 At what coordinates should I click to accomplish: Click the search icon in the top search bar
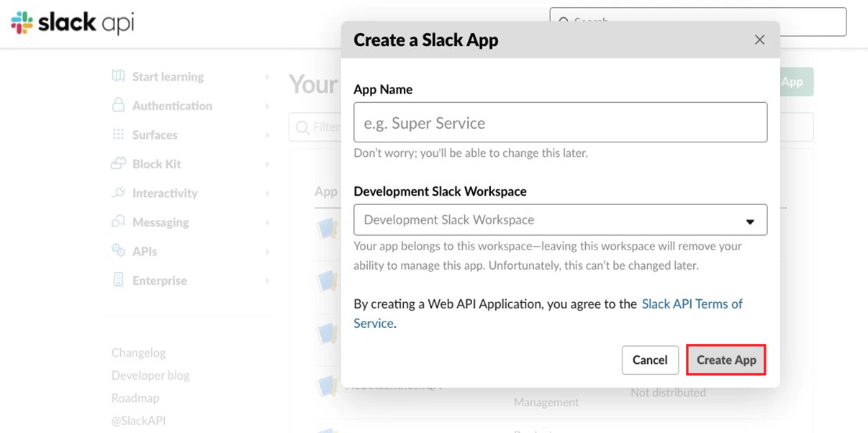tap(564, 22)
